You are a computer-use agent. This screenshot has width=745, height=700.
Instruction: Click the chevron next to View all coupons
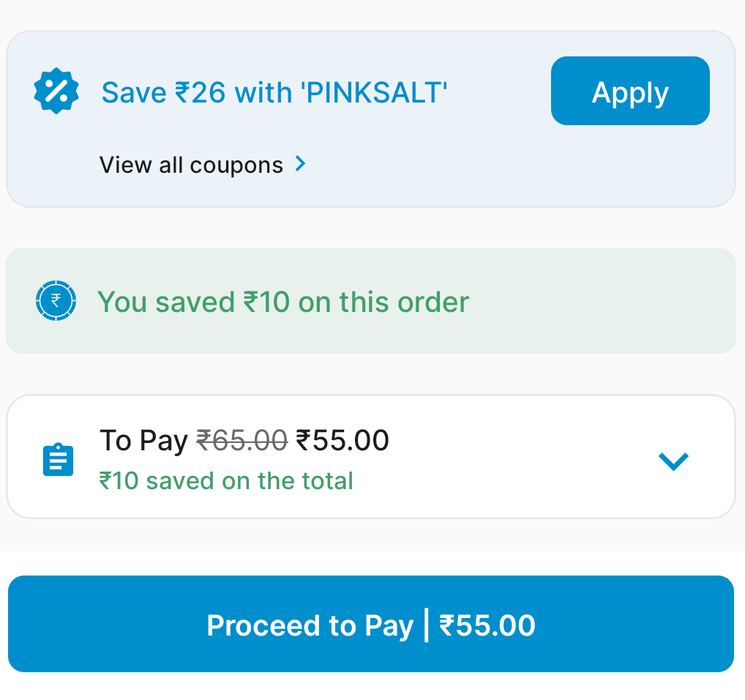click(x=300, y=164)
